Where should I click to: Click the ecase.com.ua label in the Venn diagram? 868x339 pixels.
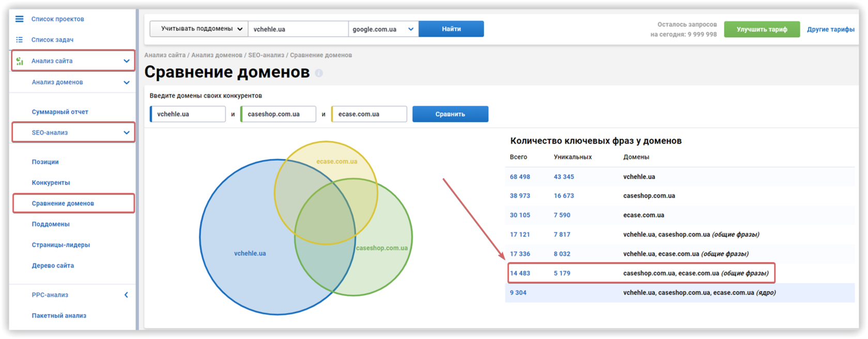pos(337,162)
